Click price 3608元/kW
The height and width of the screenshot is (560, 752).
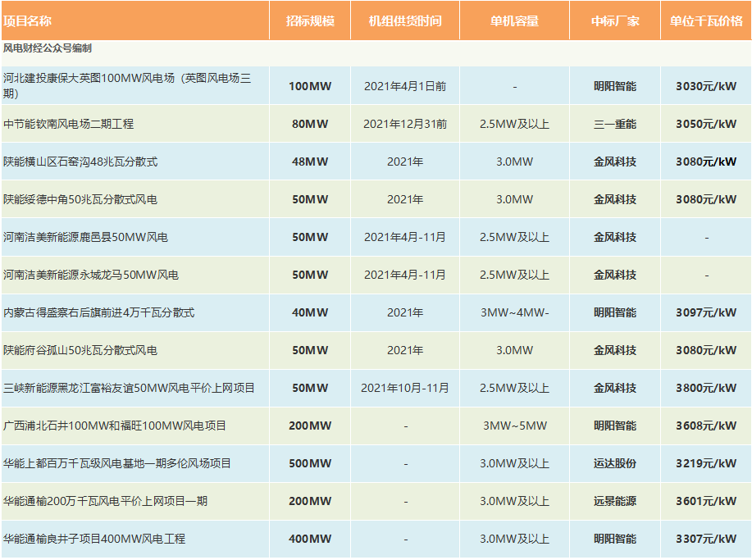pos(706,426)
